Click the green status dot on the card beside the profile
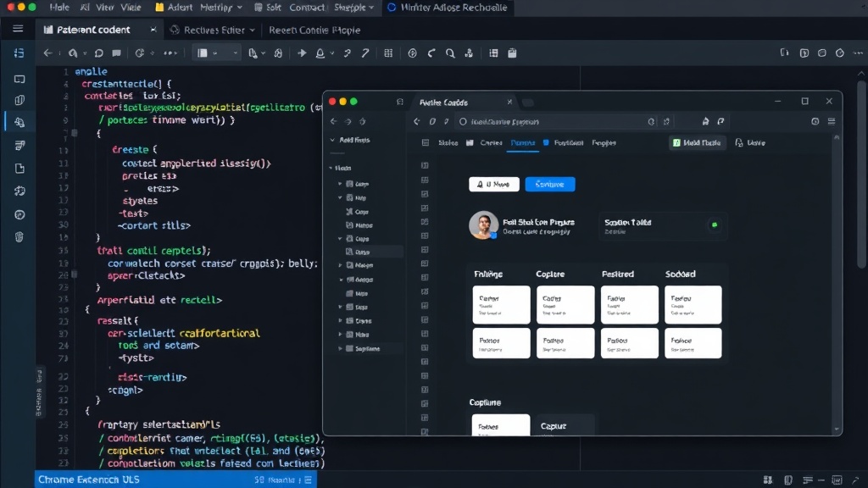 click(714, 225)
